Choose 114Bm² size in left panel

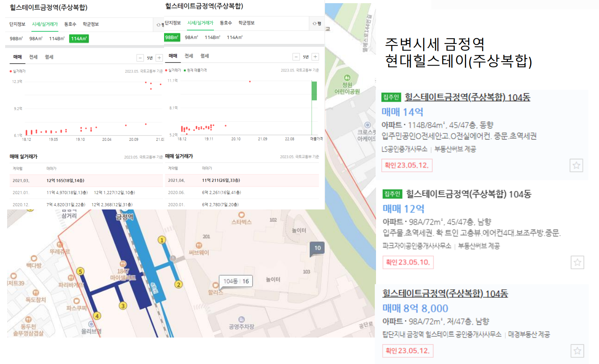[57, 38]
